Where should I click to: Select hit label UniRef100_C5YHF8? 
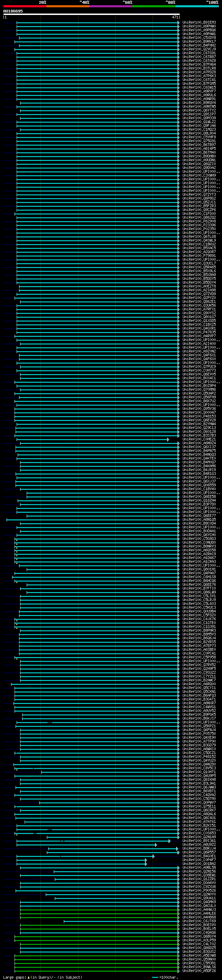[x=199, y=137]
